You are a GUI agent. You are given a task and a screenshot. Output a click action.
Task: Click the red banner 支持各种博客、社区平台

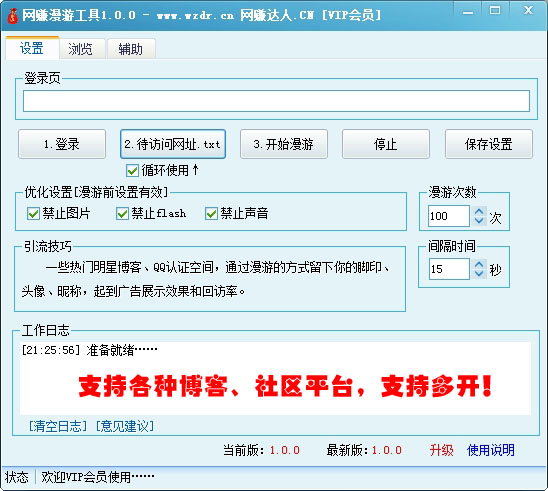(x=286, y=386)
